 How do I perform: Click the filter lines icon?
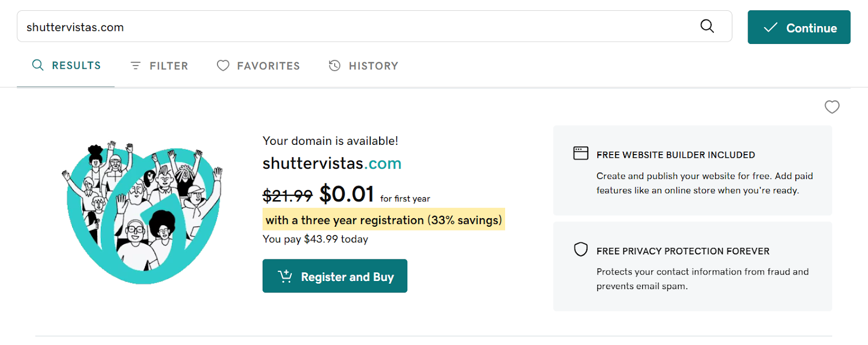point(136,66)
